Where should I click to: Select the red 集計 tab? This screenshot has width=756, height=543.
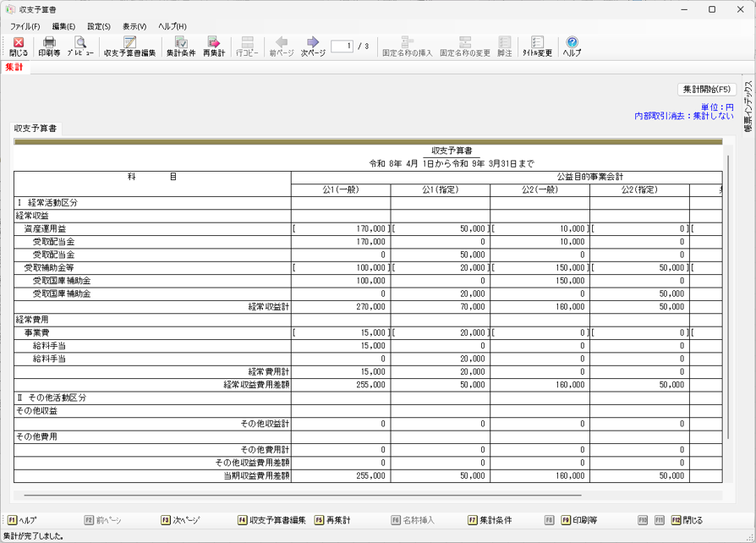14,67
